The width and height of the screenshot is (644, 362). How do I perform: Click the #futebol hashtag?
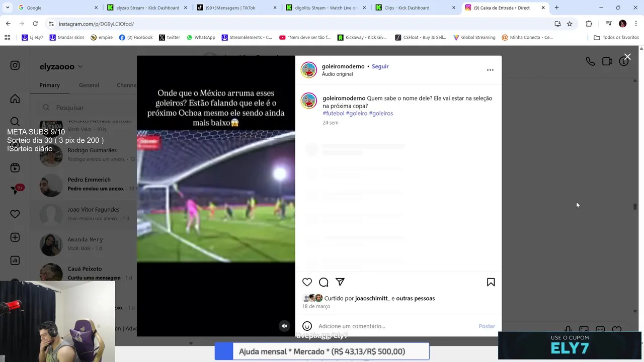click(x=333, y=113)
